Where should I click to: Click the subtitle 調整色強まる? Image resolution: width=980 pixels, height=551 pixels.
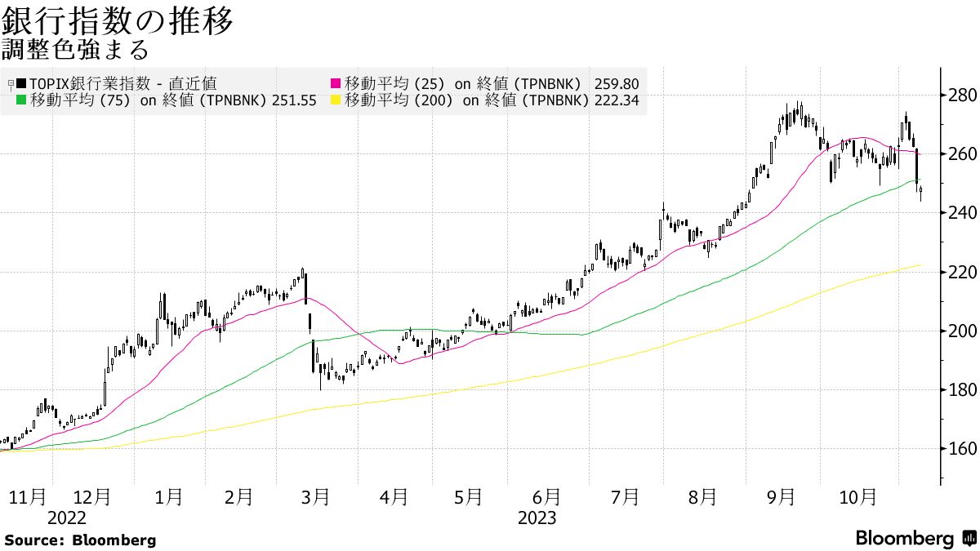pos(74,47)
